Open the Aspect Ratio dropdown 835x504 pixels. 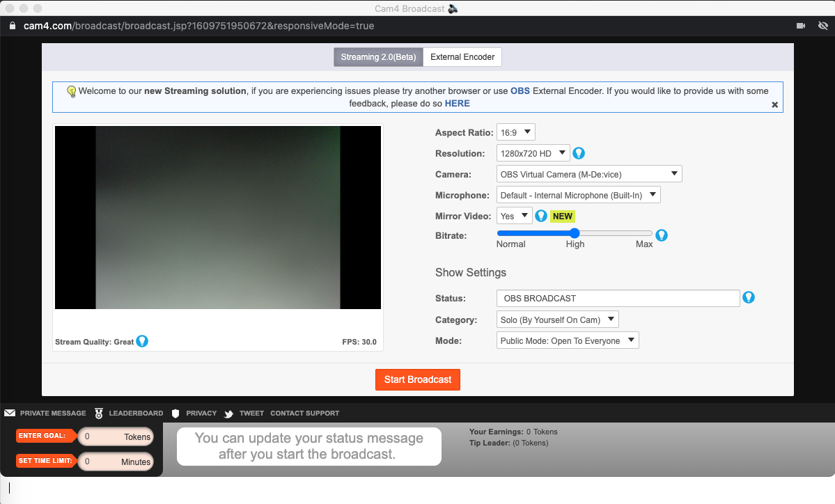515,132
